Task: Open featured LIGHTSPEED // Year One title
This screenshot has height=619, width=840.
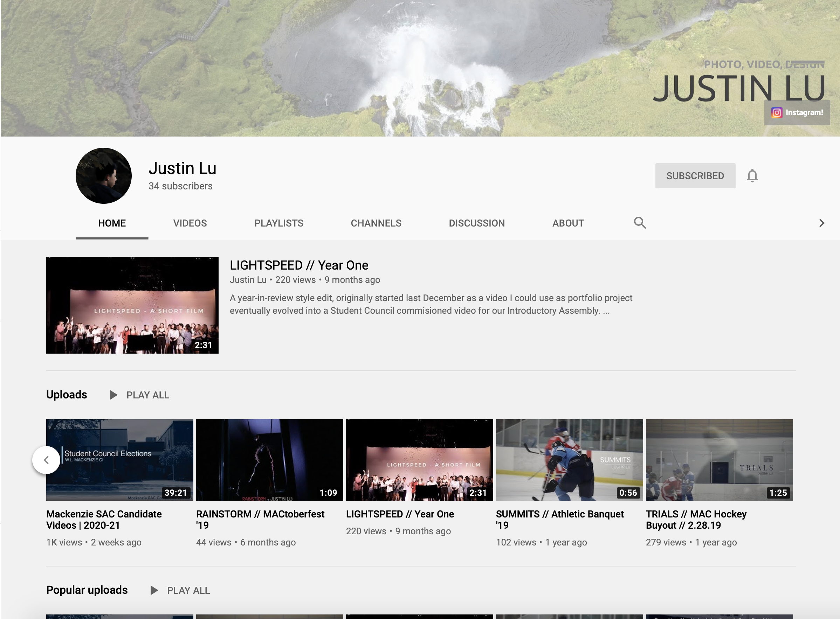Action: point(299,265)
